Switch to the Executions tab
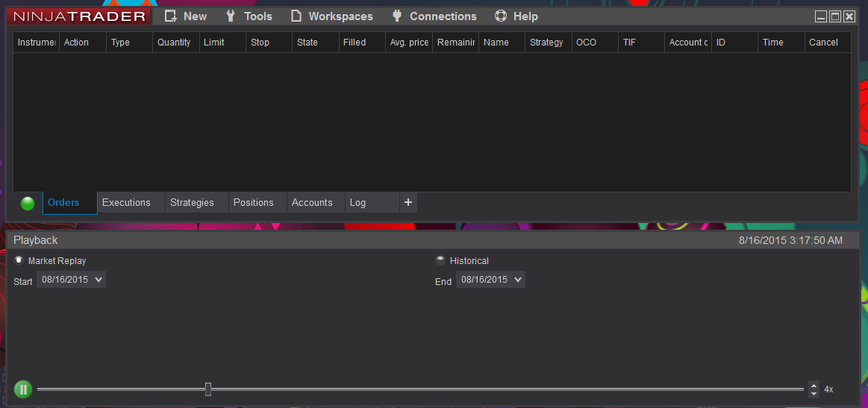 131,203
